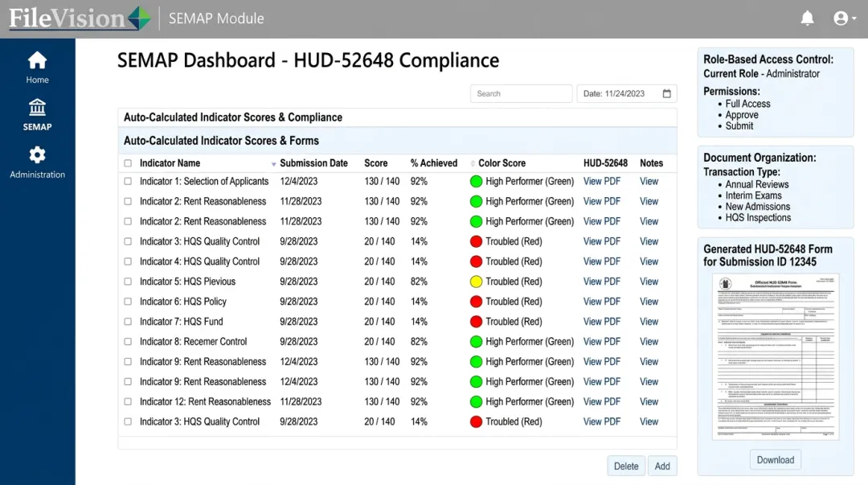View notes for Indicator 6: HQS Policy
Image resolution: width=868 pixels, height=485 pixels.
click(649, 302)
